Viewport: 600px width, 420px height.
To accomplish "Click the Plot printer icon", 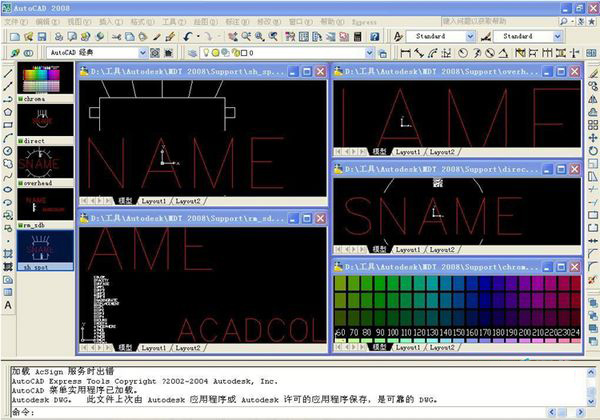I will click(59, 36).
